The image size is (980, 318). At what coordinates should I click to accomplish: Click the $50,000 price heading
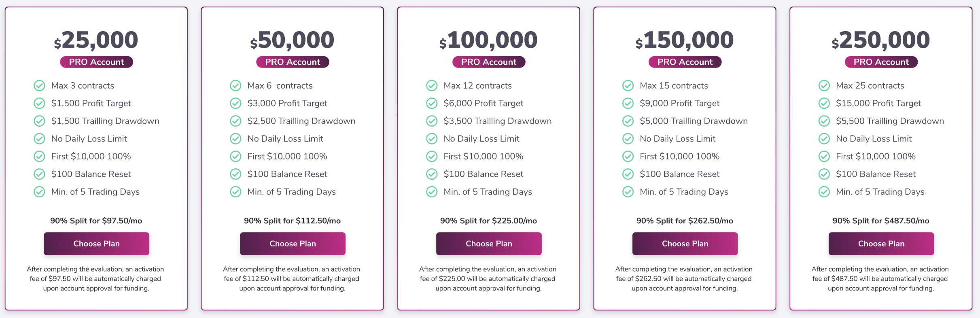[292, 40]
